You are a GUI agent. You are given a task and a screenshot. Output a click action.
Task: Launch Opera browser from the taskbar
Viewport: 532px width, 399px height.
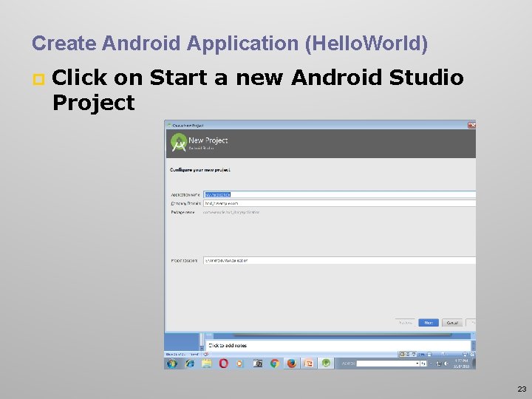(223, 364)
